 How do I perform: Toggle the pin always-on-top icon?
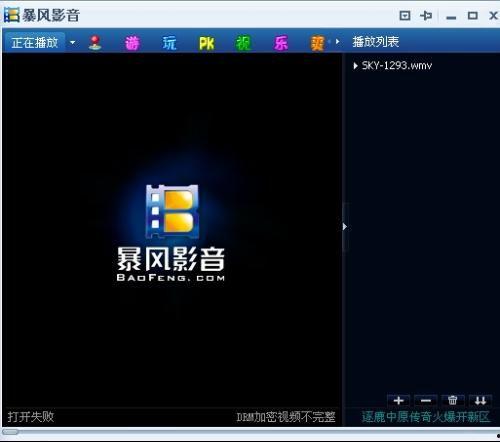pos(426,15)
